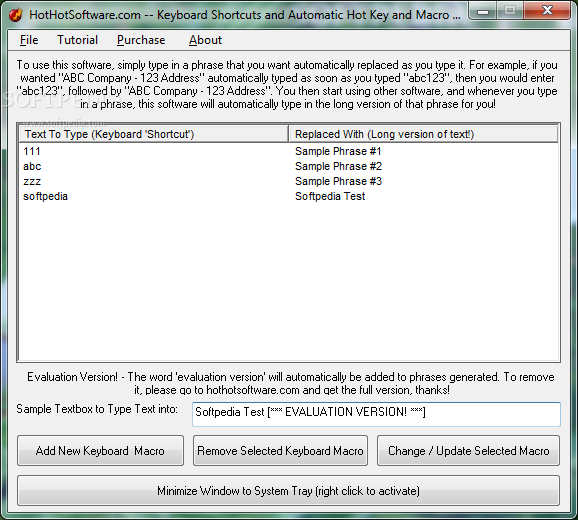Click Add New Keyboard Macro button
The height and width of the screenshot is (520, 578).
tap(100, 450)
